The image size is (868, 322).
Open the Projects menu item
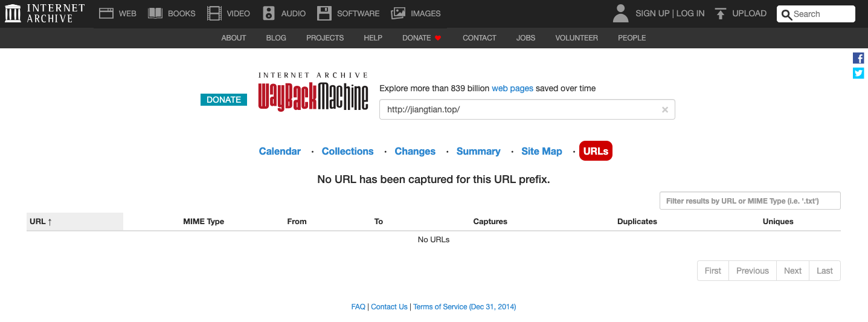point(325,38)
